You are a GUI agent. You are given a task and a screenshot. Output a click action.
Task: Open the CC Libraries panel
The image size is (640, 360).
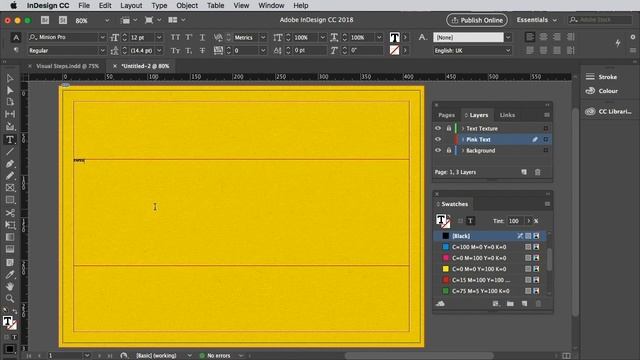click(x=609, y=111)
